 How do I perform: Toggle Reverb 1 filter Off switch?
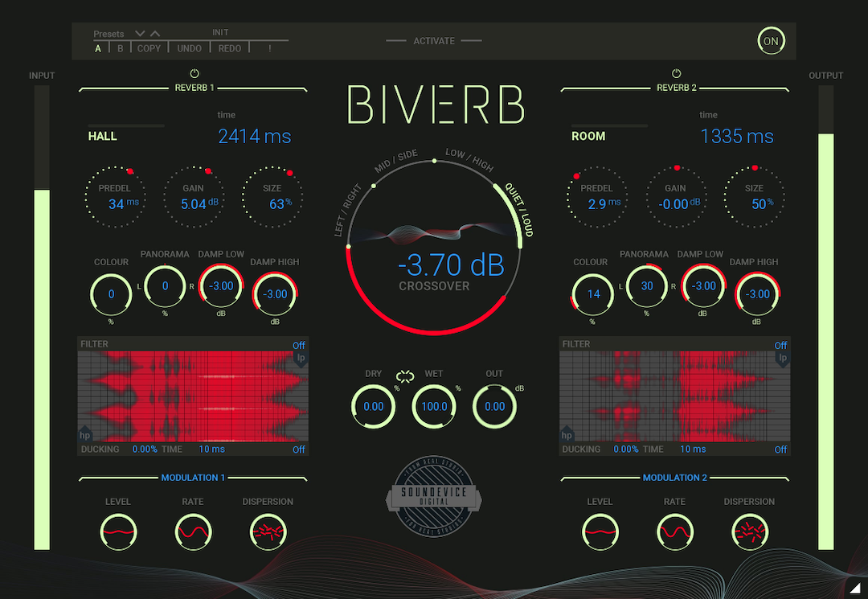299,346
